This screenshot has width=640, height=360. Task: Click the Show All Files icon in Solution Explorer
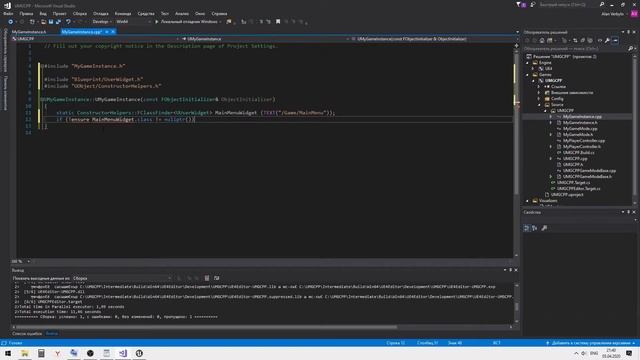(x=590, y=40)
